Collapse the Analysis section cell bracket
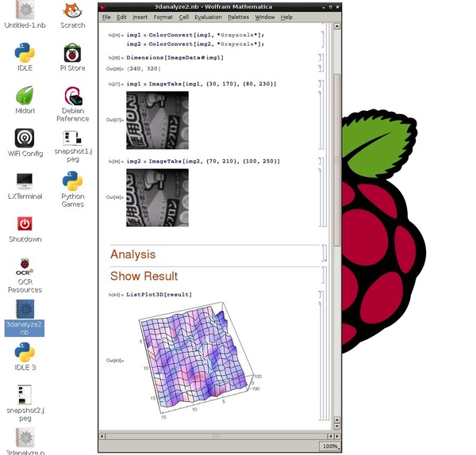The width and height of the screenshot is (476, 455). pos(324,254)
